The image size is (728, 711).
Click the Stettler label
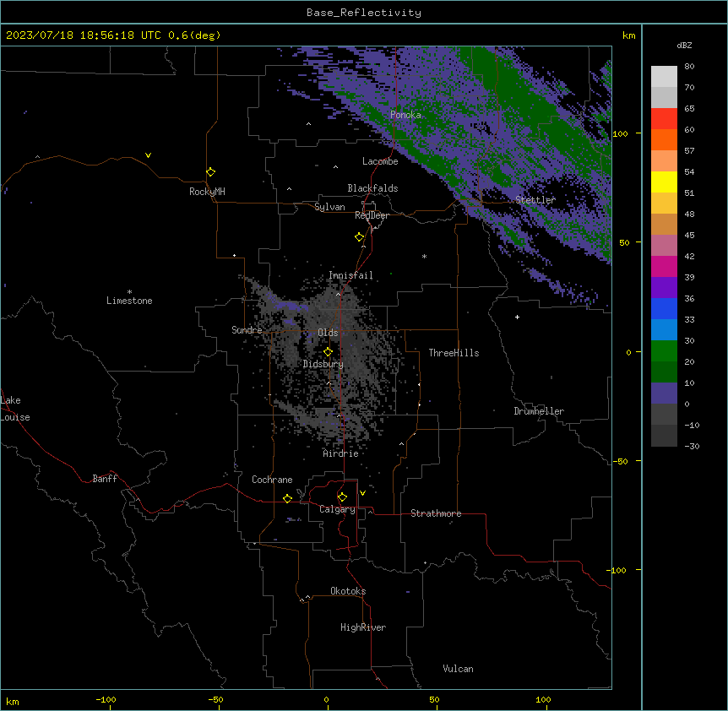coord(535,200)
